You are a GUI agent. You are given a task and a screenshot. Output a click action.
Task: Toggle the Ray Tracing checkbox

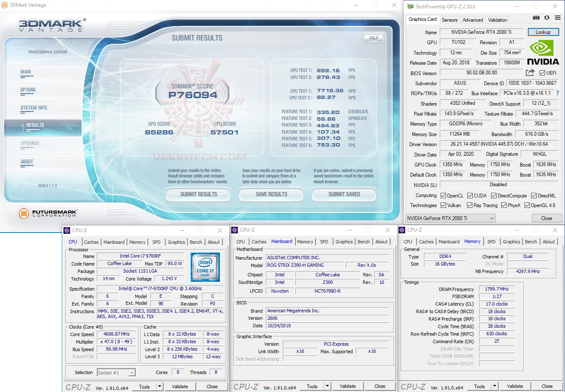pyautogui.click(x=470, y=205)
